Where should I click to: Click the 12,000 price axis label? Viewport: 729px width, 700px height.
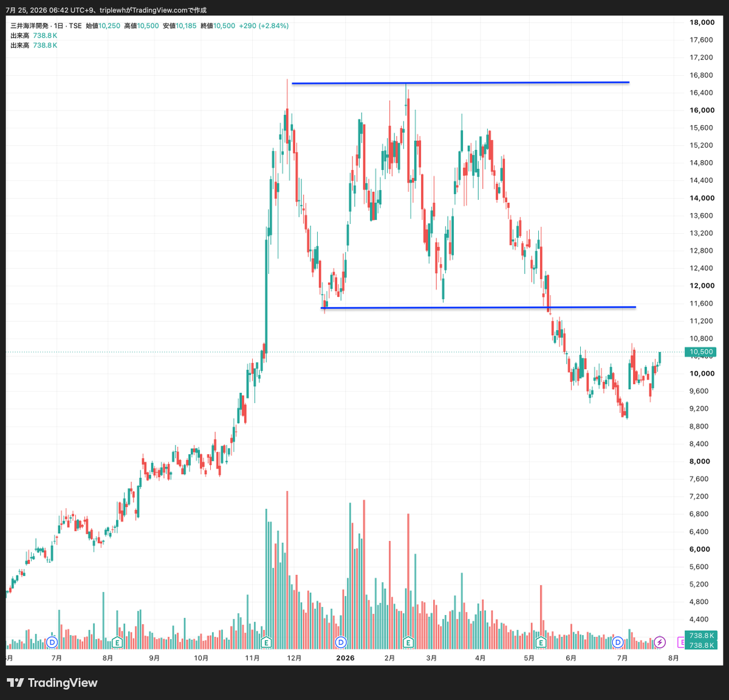pos(702,286)
